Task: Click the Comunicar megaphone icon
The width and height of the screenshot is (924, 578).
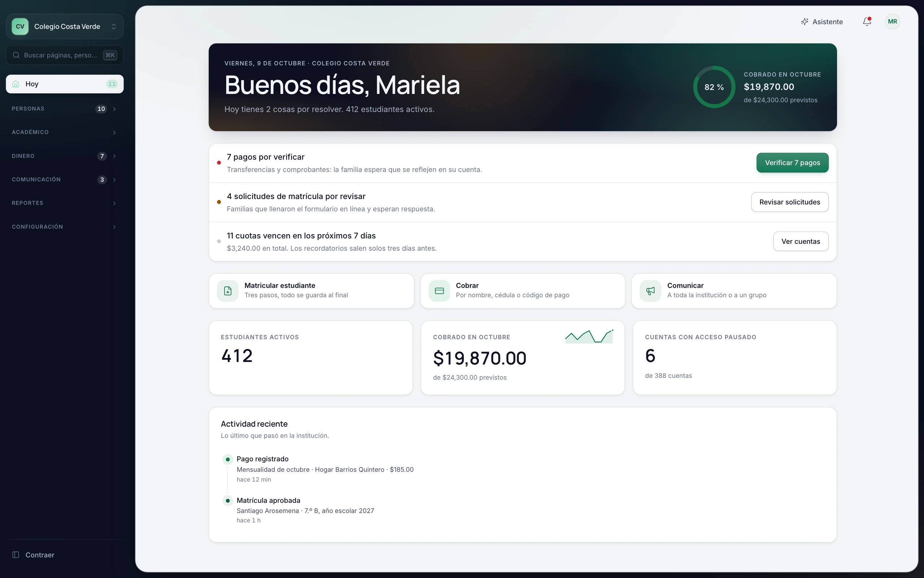Action: [650, 291]
